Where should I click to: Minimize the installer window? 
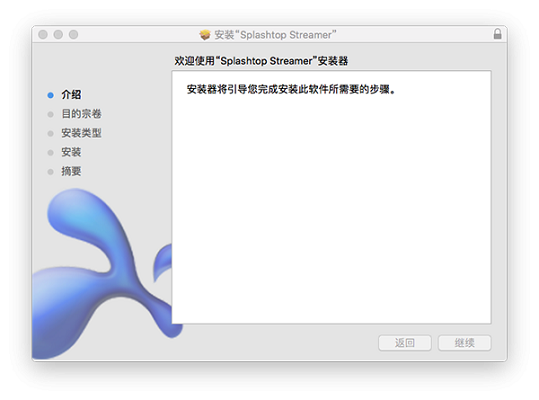click(58, 34)
